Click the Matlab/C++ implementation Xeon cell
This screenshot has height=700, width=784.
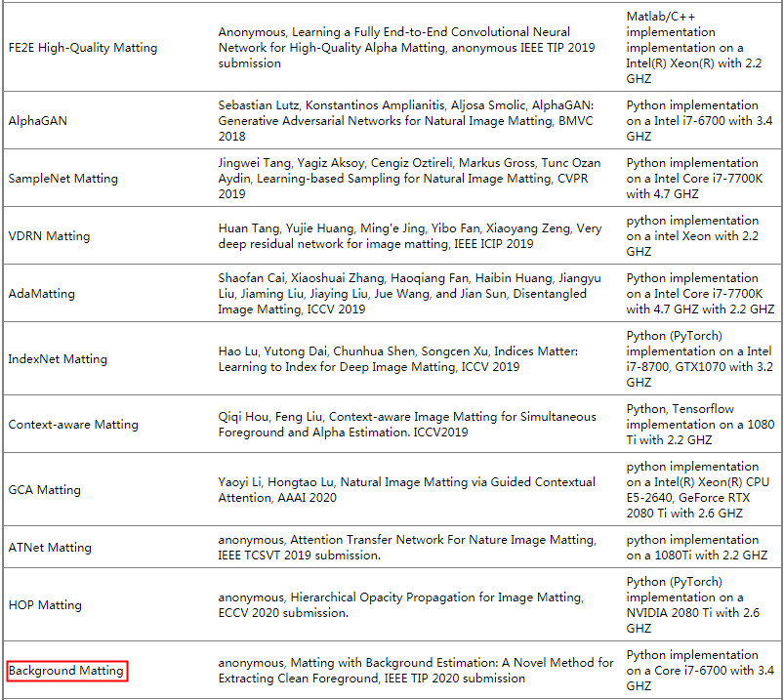[x=694, y=48]
